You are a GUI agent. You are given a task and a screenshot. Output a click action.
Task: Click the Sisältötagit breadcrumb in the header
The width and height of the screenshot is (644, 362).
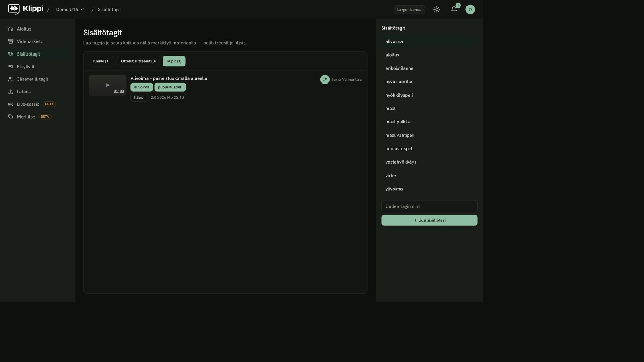pyautogui.click(x=109, y=10)
